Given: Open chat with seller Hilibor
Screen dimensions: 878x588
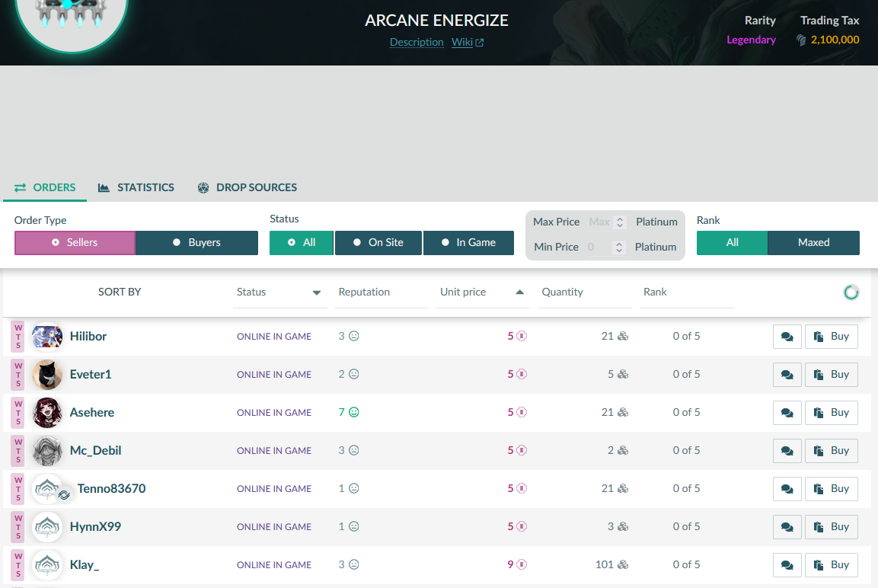Looking at the screenshot, I should pos(787,337).
